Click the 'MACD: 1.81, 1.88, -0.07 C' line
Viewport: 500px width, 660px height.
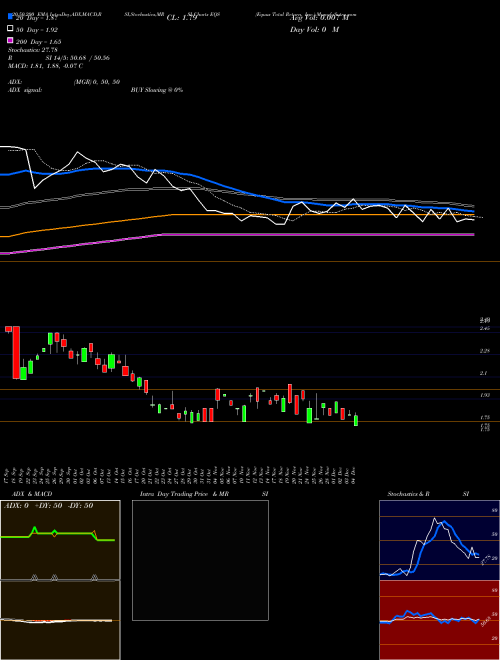pos(45,66)
